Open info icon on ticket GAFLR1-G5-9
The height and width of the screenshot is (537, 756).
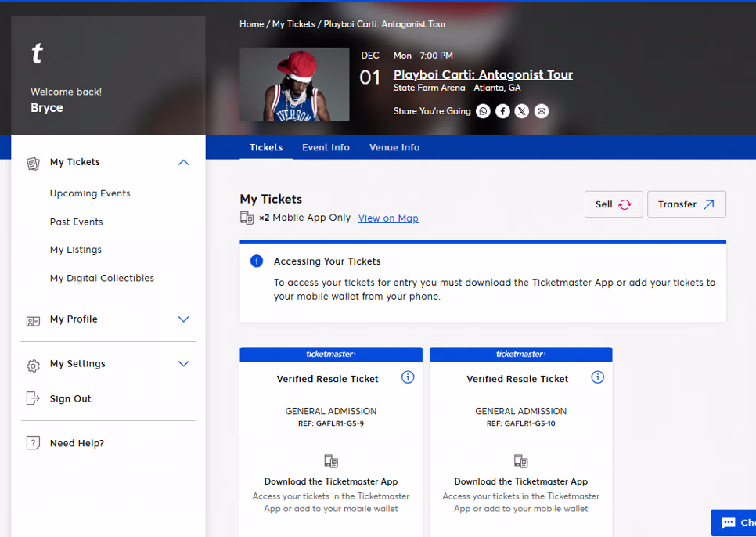point(408,377)
